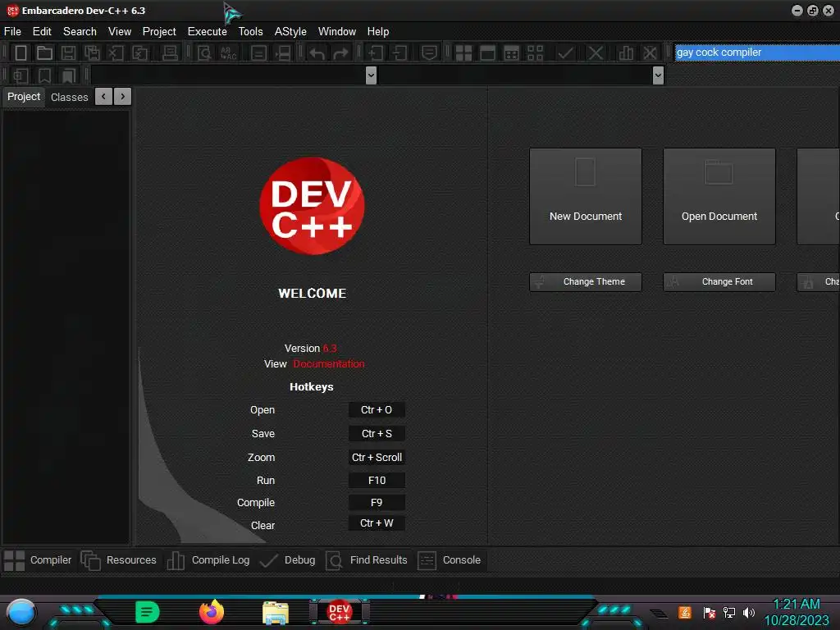Switch to the Classes tab
840x630 pixels.
pos(69,98)
